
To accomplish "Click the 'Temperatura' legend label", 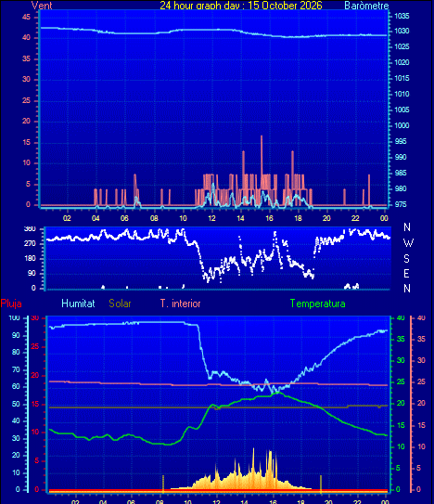I will (x=318, y=304).
